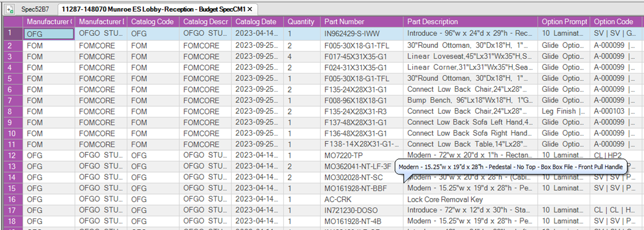Viewport: 644px width, 230px height.
Task: Click part number IN962429-S-IWW
Action: (x=362, y=34)
